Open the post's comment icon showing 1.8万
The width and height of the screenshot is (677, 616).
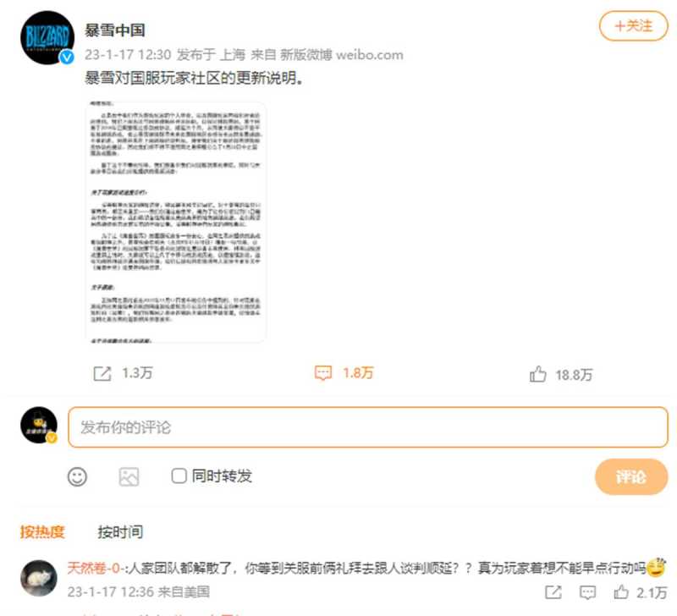[323, 373]
